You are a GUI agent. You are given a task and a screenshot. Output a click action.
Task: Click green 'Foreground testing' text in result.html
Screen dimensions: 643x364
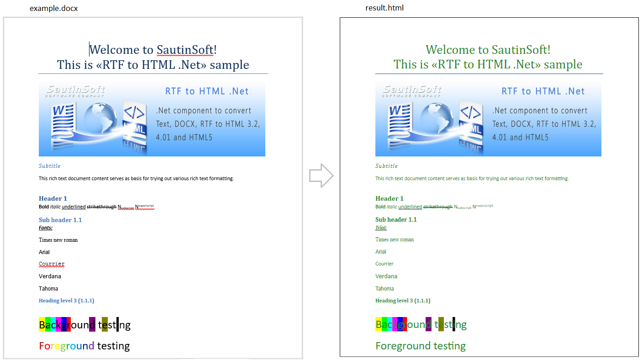(x=421, y=346)
